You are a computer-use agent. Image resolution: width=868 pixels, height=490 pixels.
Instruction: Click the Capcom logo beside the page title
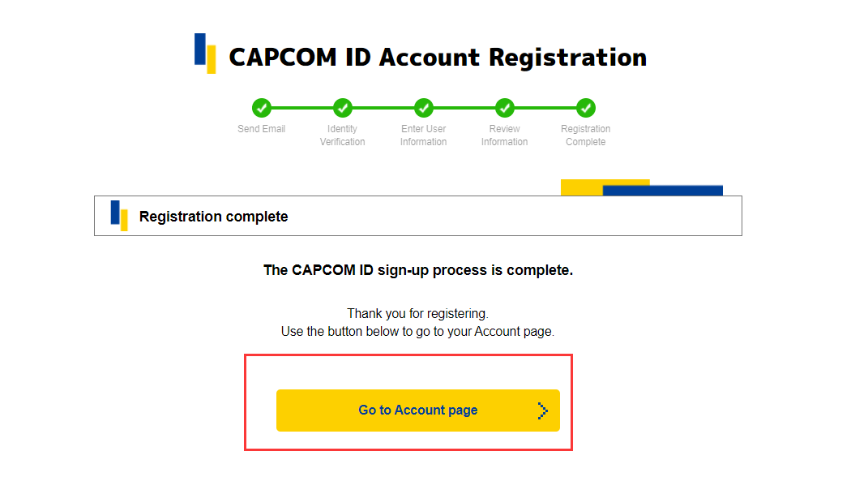pyautogui.click(x=205, y=54)
